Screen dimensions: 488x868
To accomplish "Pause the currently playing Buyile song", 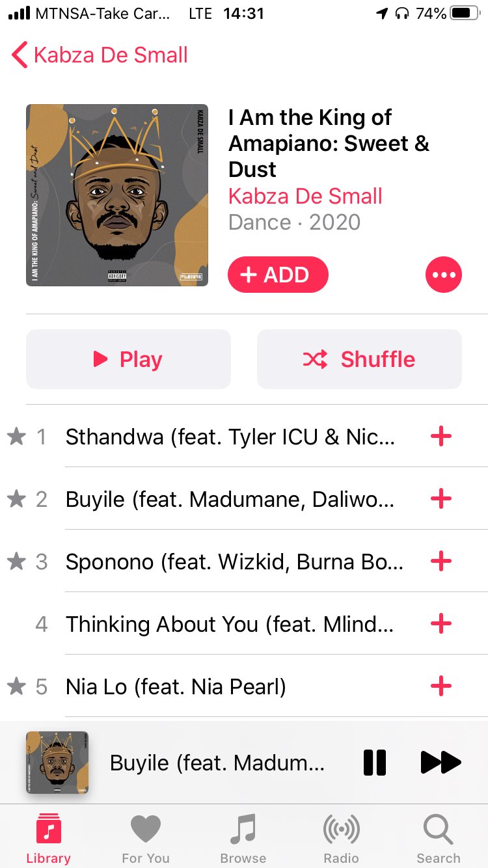I will click(x=375, y=763).
